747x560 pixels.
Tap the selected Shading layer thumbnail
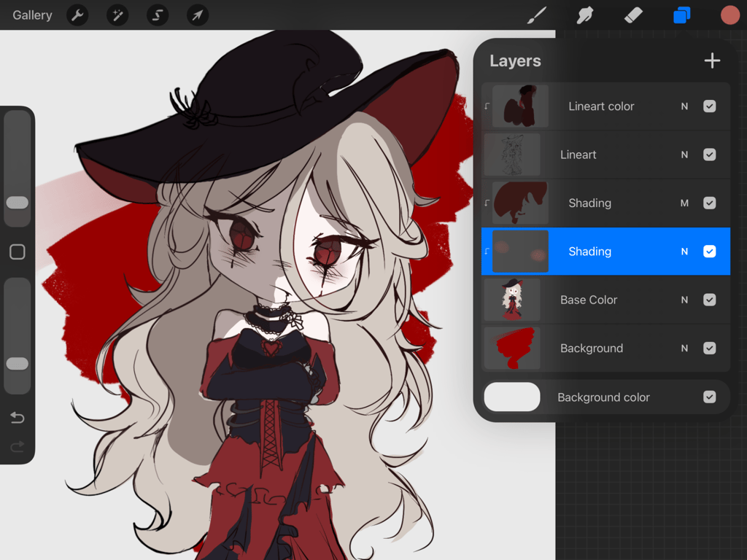520,252
